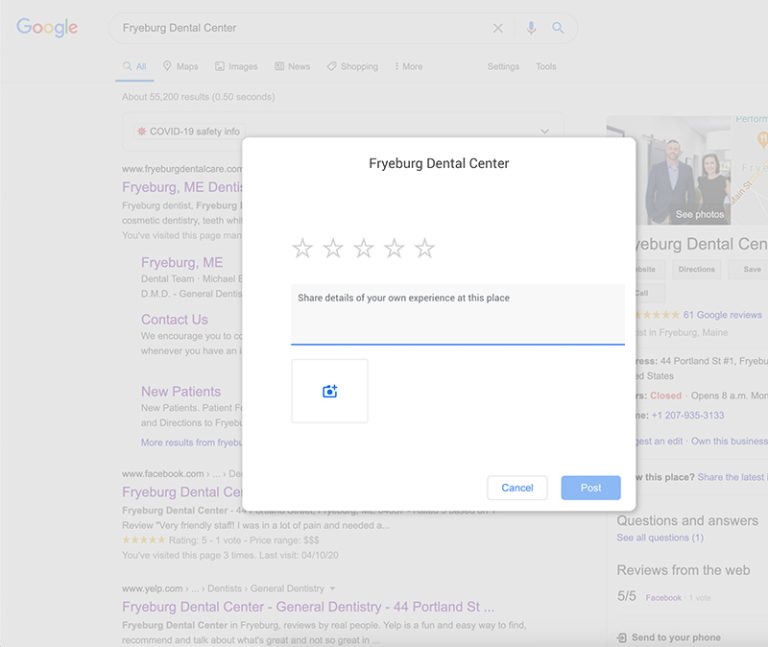This screenshot has height=647, width=768.
Task: Click Own this business link
Action: coord(729,441)
